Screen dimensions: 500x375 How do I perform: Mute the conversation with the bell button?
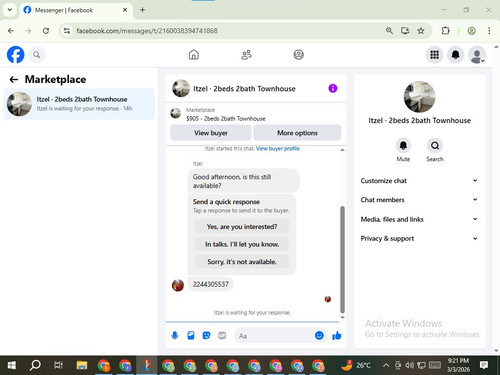coord(403,146)
